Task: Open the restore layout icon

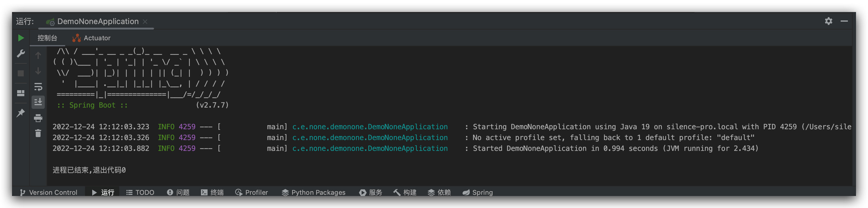Action: [x=21, y=93]
